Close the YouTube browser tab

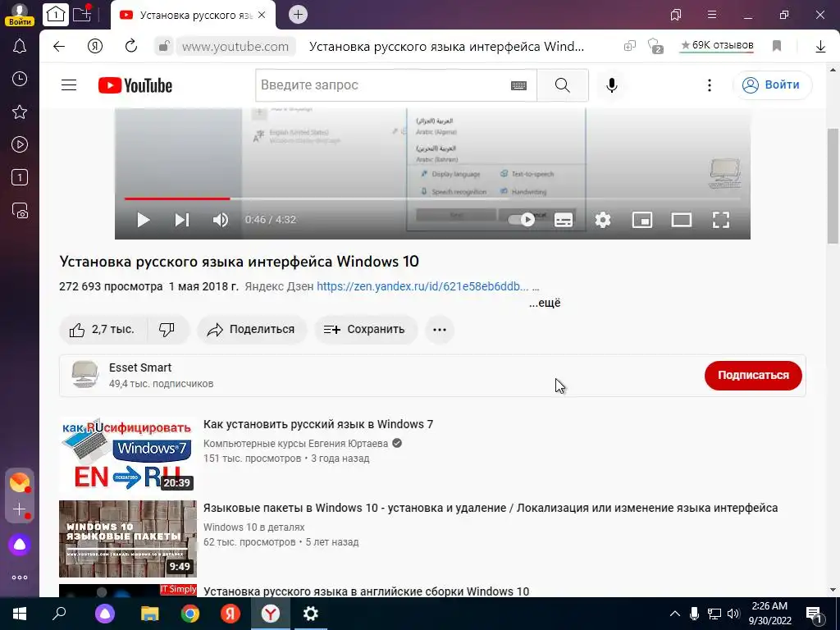click(x=262, y=15)
